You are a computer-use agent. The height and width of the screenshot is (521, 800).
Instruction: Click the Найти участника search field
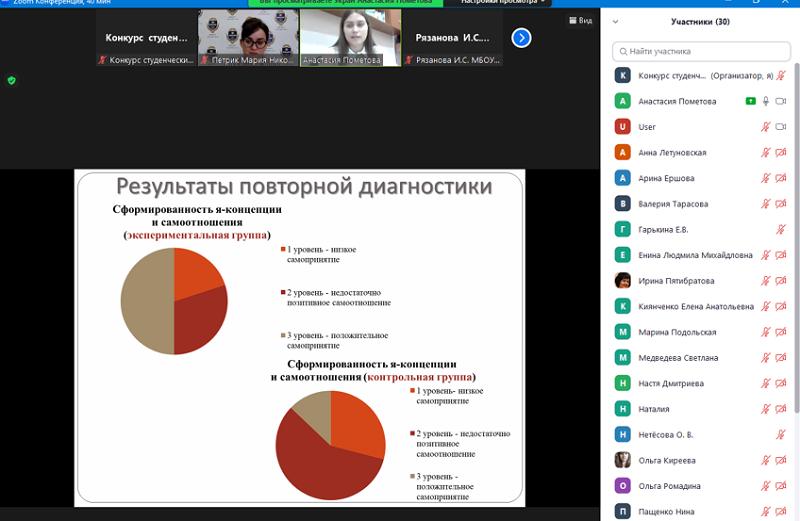700,51
